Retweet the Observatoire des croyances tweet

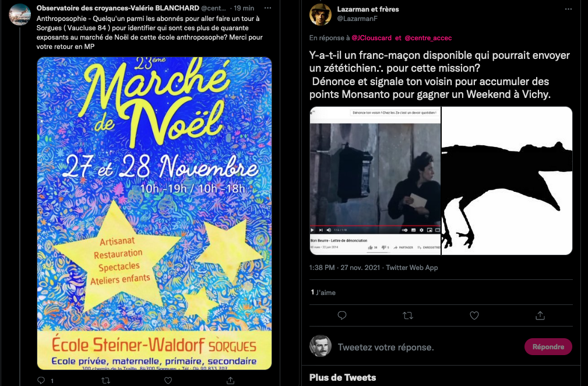tap(105, 380)
